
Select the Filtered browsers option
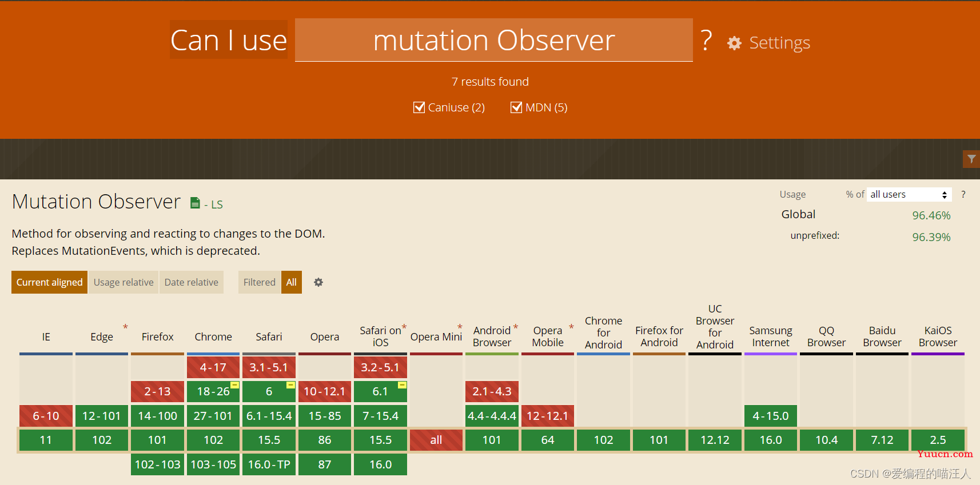click(x=260, y=282)
